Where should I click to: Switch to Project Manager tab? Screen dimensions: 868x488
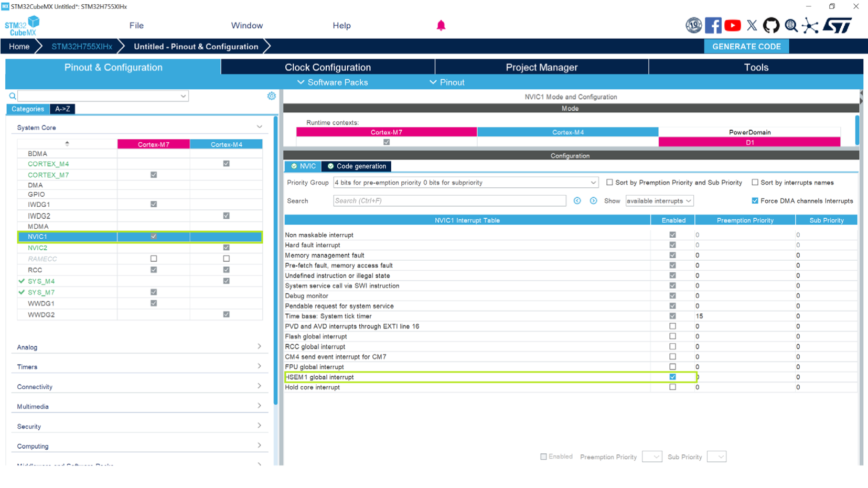click(x=542, y=67)
